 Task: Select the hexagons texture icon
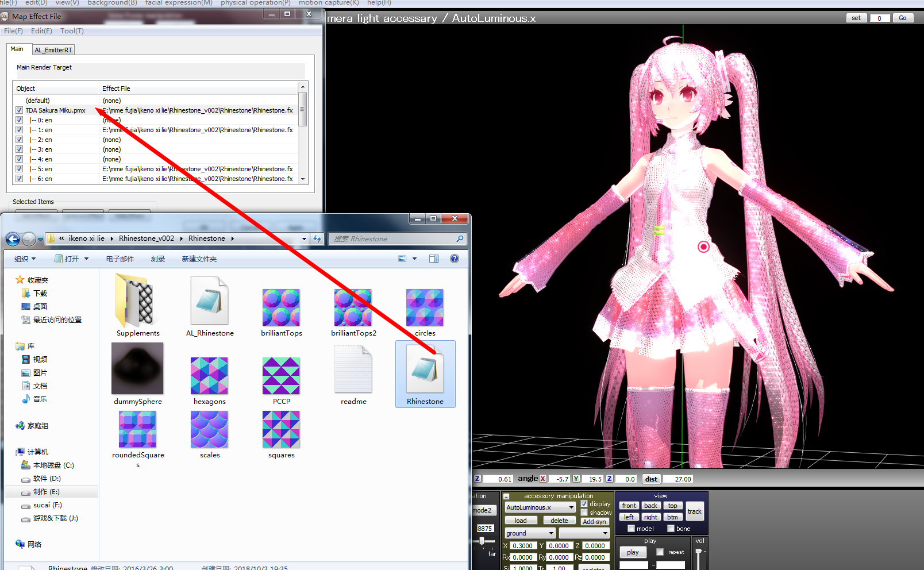(209, 376)
